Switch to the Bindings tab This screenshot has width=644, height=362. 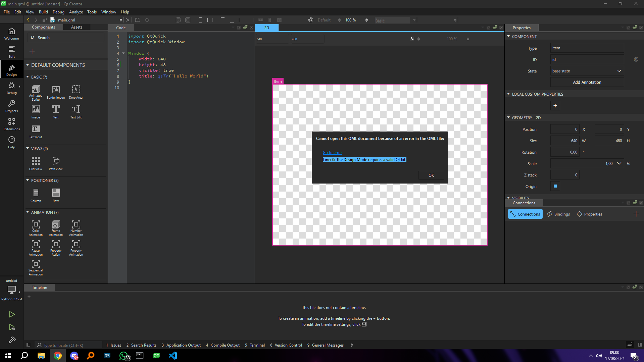[x=558, y=214]
